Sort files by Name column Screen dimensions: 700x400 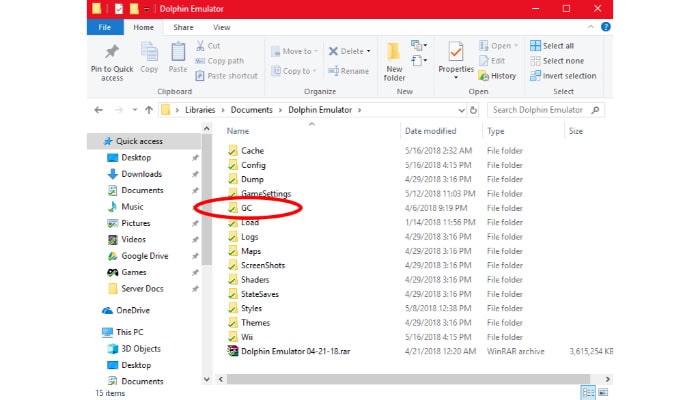238,131
